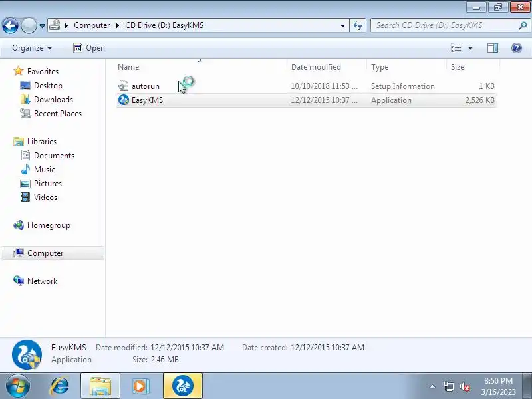Select the EasyKMS application icon in list
Image resolution: width=532 pixels, height=399 pixels.
click(124, 100)
